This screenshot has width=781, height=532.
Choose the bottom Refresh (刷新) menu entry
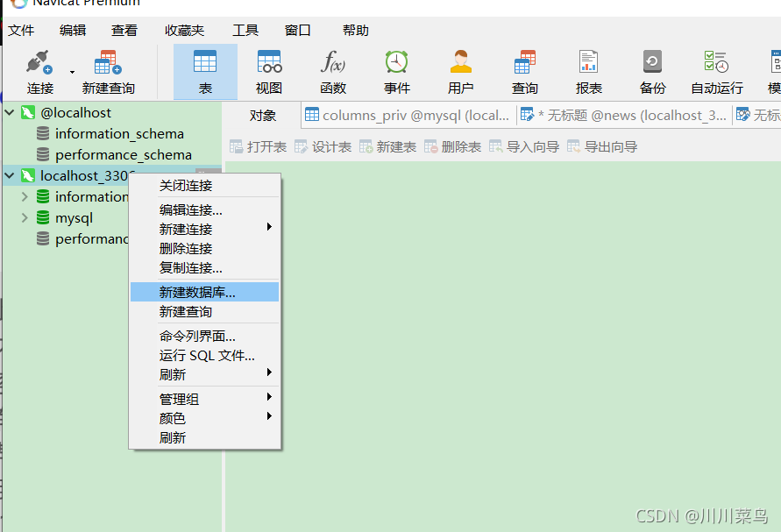205,438
